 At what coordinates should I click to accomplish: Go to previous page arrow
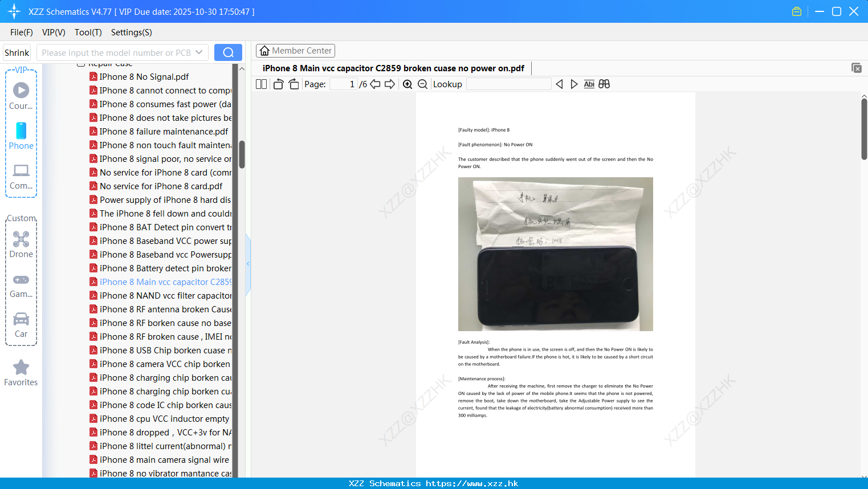click(x=375, y=84)
